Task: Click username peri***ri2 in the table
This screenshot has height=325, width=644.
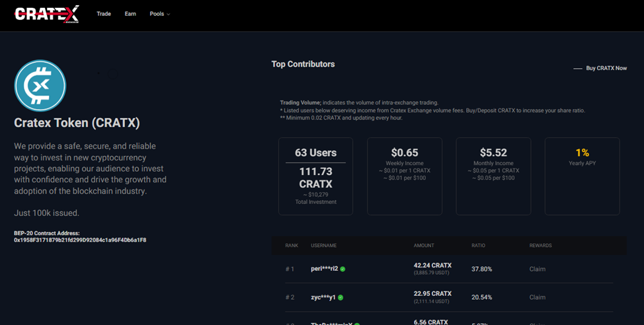Action: (324, 269)
